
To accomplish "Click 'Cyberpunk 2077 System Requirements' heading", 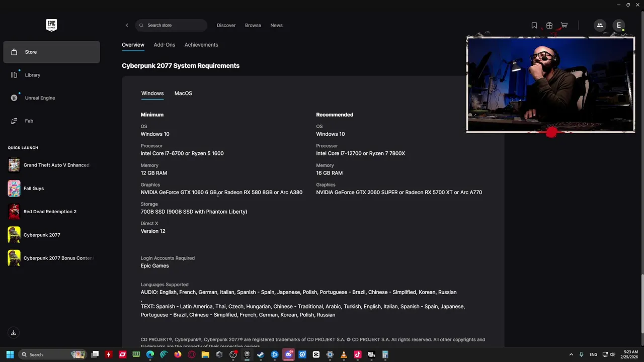I will click(181, 66).
